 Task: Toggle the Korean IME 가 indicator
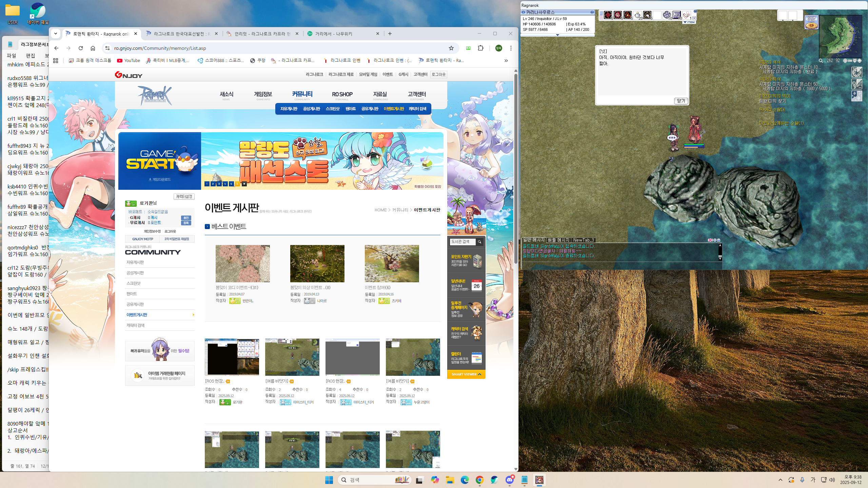813,480
